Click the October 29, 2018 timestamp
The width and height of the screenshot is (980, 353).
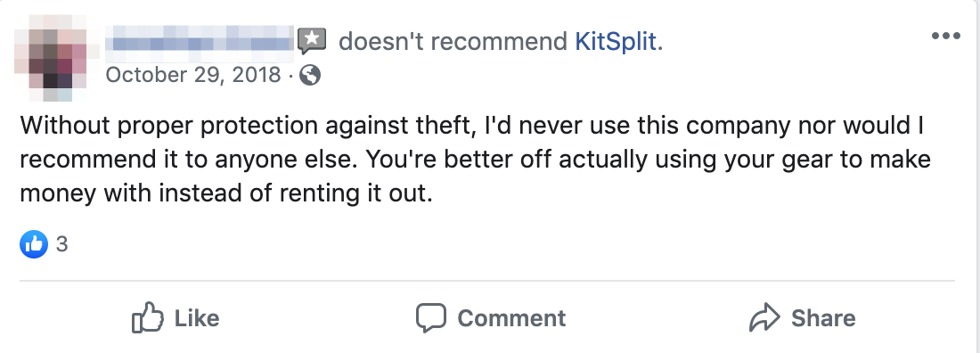[193, 75]
